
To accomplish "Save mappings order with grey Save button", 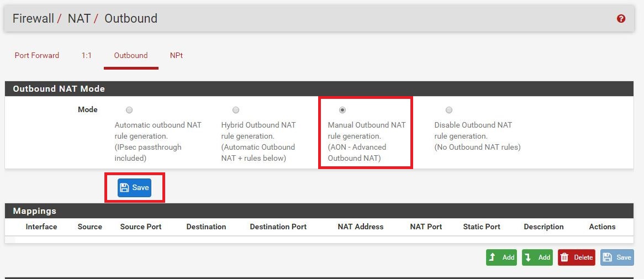I will pos(617,257).
